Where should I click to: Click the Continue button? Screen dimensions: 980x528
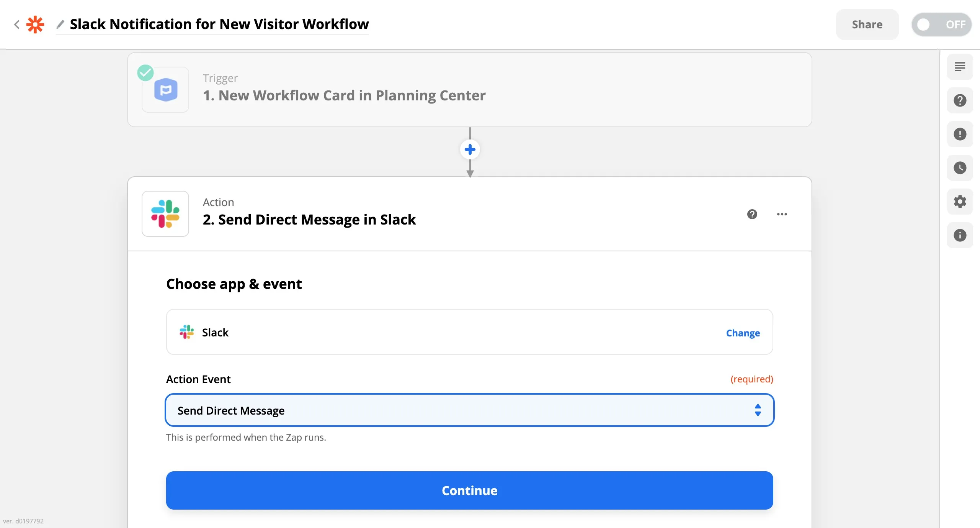tap(469, 490)
